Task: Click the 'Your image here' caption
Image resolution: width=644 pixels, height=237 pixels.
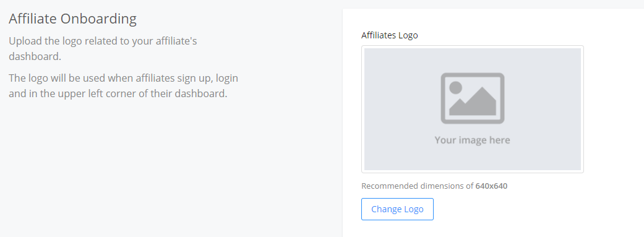Action: click(x=472, y=140)
